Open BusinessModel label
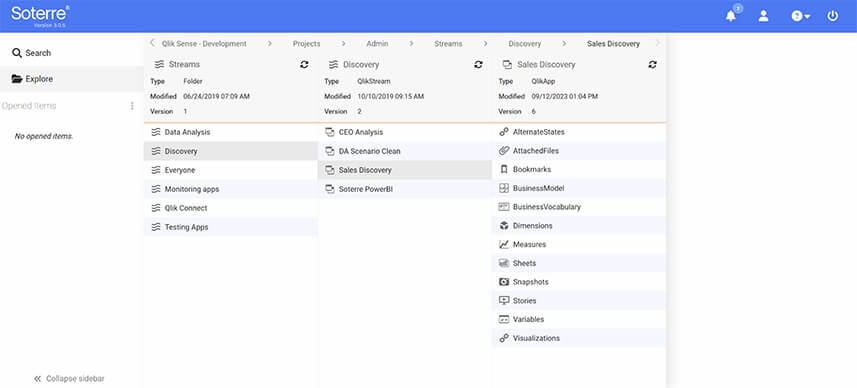 (x=538, y=188)
